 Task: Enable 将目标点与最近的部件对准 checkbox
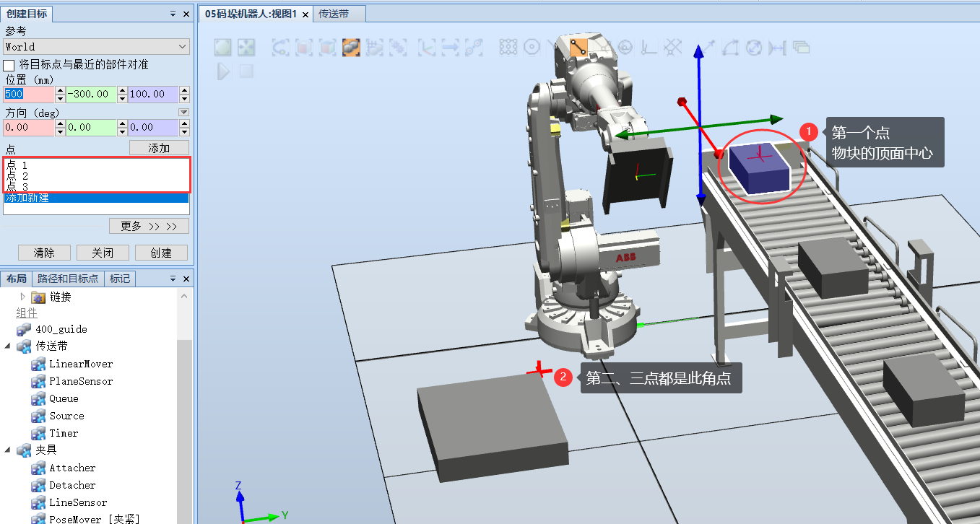coord(8,64)
